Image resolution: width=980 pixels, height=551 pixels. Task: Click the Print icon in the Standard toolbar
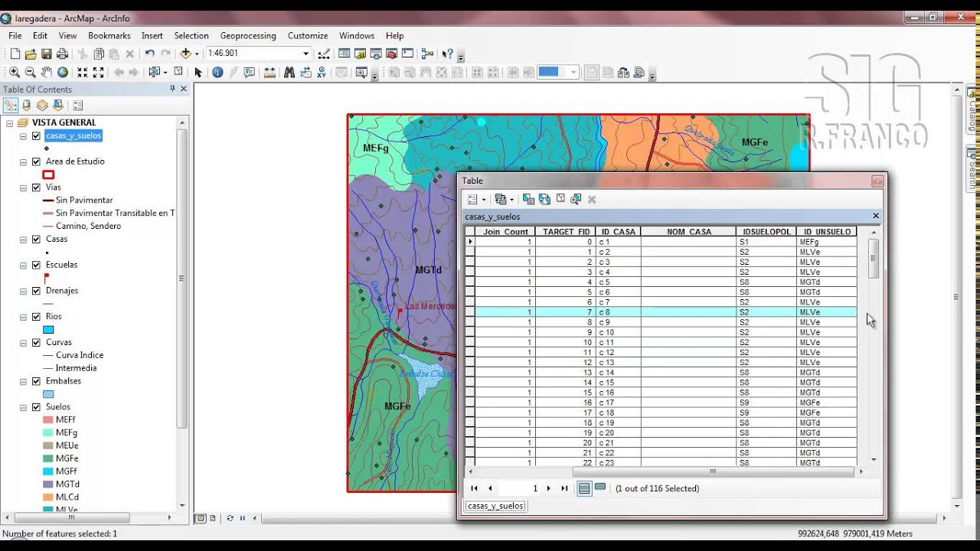(63, 54)
